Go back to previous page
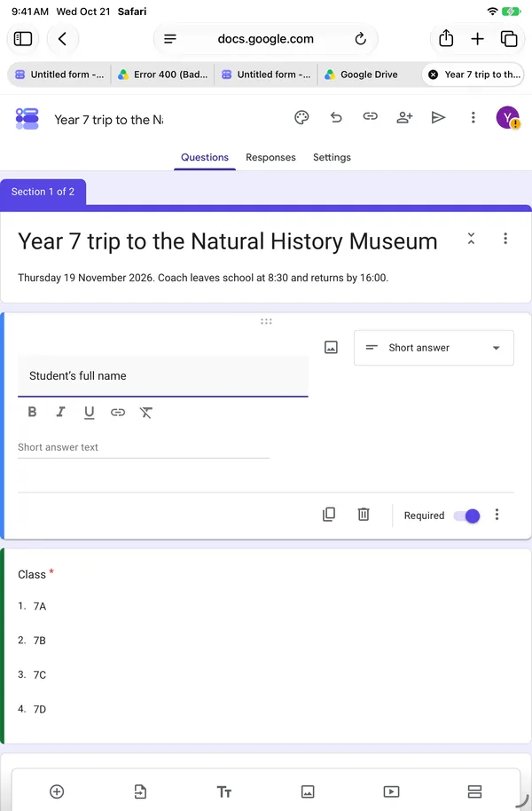 pos(63,39)
